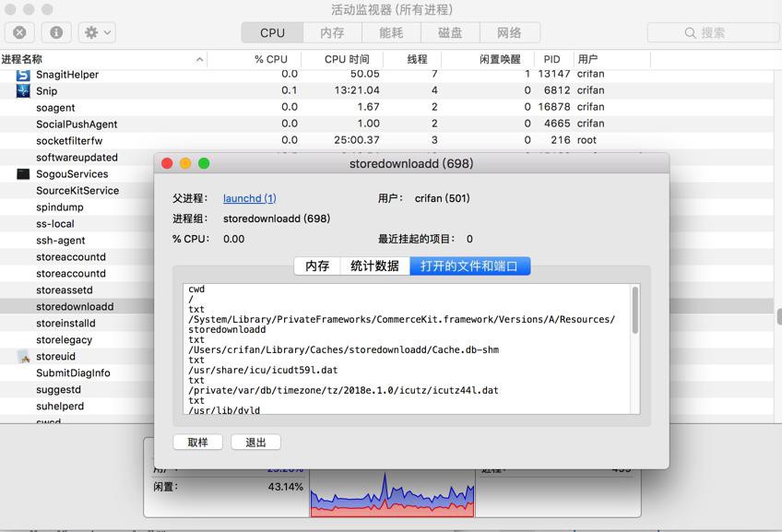782x532 pixels.
Task: Switch to the 网络 tab
Action: tap(509, 33)
